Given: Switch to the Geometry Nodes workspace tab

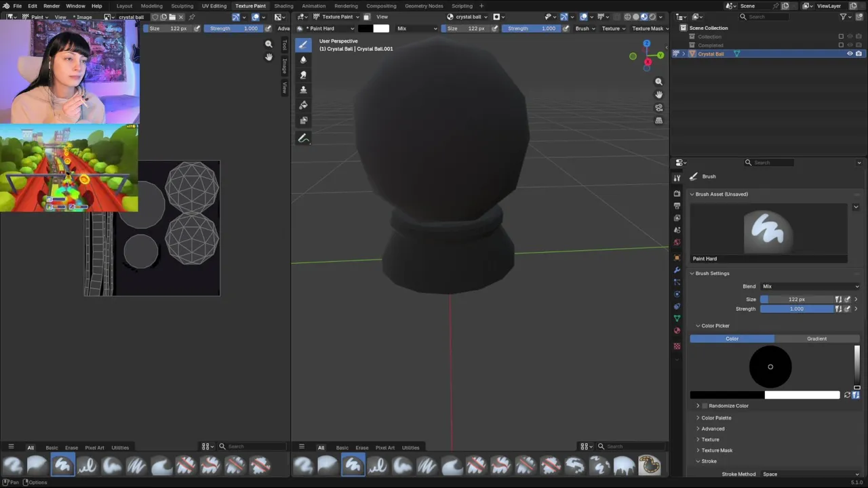Looking at the screenshot, I should pos(425,6).
